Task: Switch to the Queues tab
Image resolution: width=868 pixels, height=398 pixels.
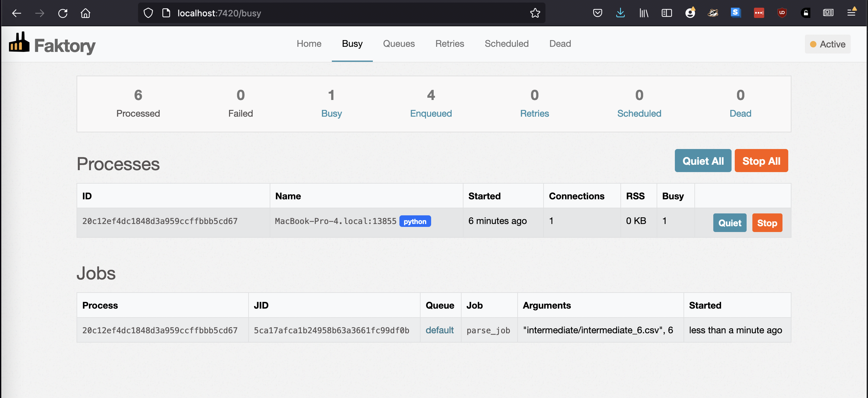Action: 399,44
